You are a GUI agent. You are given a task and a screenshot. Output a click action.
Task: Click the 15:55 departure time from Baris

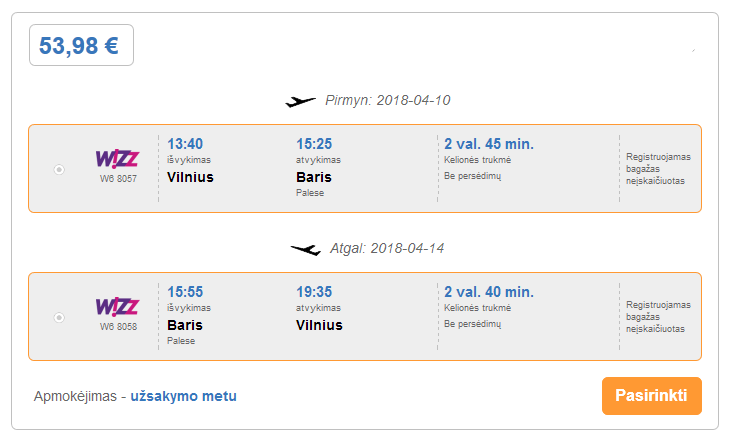185,292
